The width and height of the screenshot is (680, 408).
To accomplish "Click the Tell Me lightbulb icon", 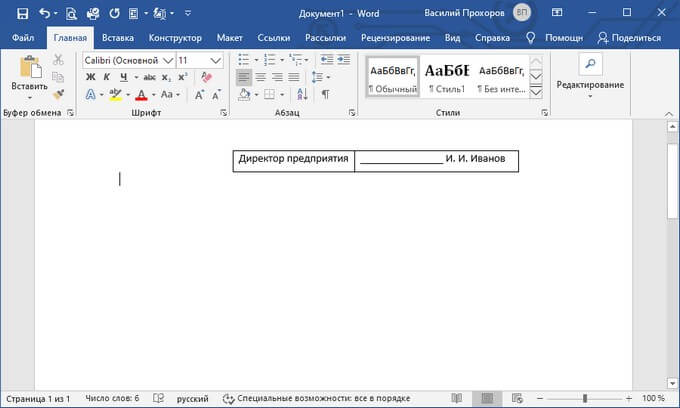I will [x=530, y=38].
